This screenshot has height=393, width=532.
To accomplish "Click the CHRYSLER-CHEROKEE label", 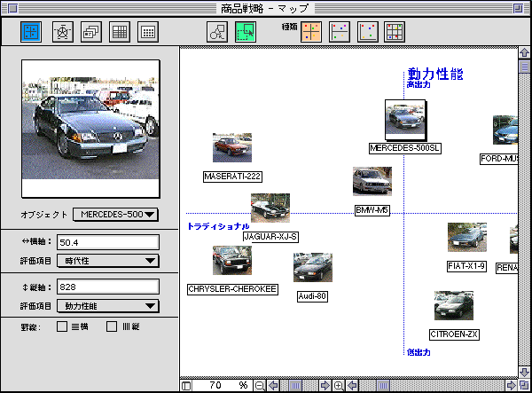I will [x=232, y=289].
